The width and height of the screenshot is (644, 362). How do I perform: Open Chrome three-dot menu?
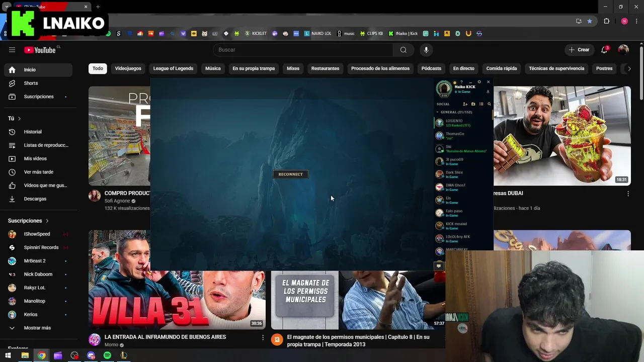point(637,21)
